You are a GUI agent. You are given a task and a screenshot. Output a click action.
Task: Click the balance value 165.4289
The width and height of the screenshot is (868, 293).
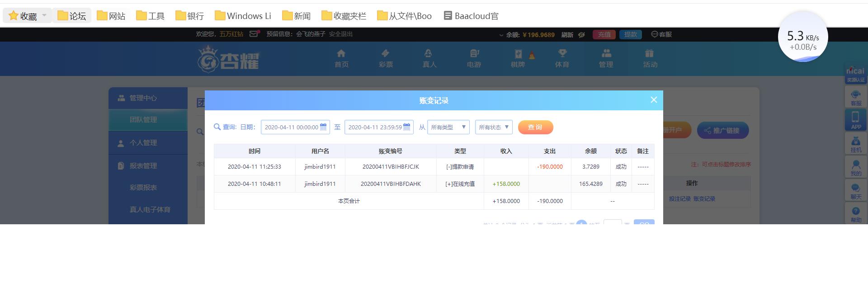(x=591, y=184)
